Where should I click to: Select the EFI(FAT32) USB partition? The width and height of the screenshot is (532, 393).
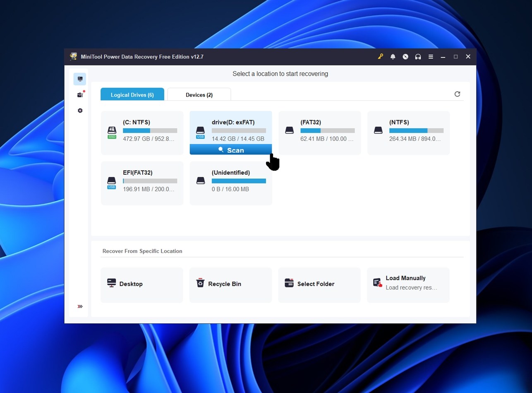point(142,183)
